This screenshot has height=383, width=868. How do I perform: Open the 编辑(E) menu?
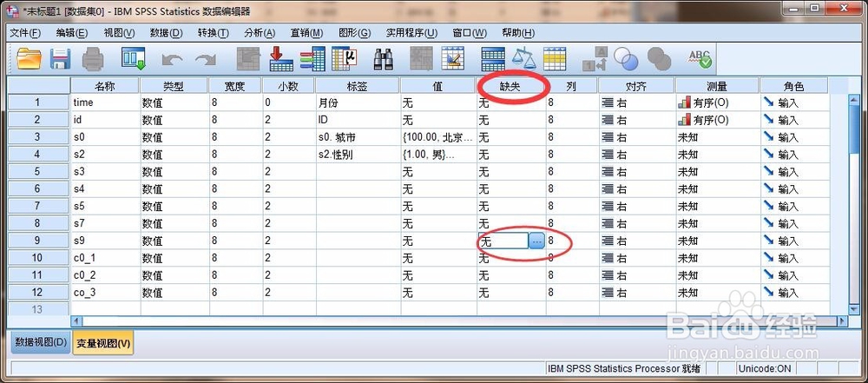coord(72,33)
